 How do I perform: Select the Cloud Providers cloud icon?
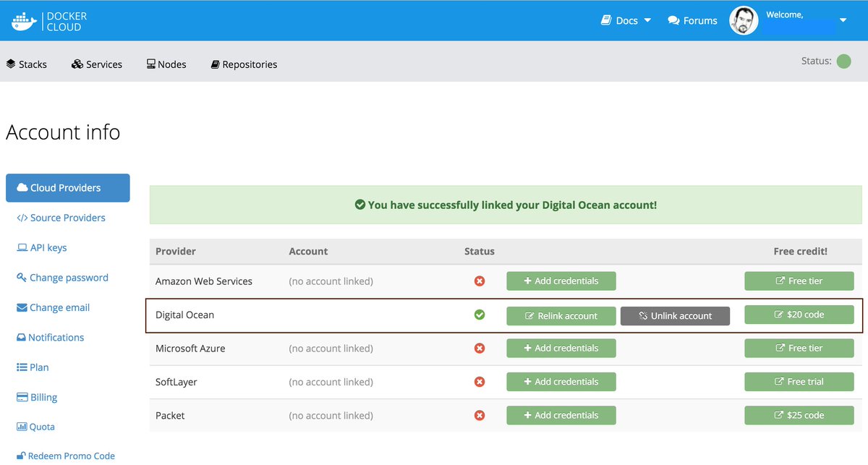click(22, 187)
